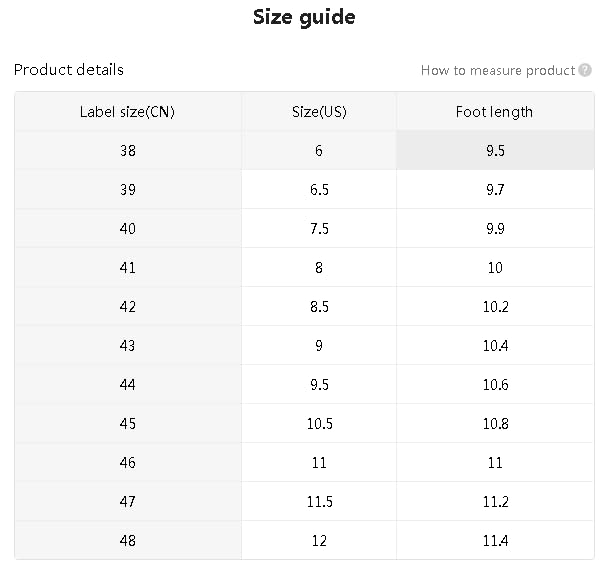Click the Foot length column header
Screen dimensions: 605x570
494,111
